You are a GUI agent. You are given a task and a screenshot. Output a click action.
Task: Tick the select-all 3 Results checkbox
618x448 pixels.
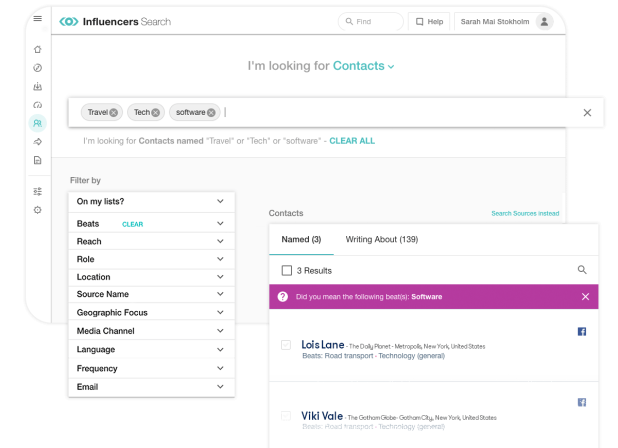point(287,270)
